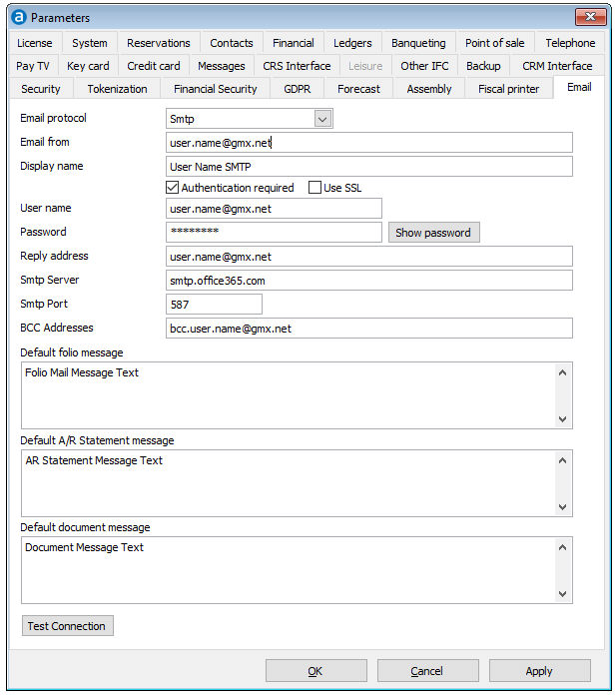
Task: Open the Email protocol dropdown
Action: pyautogui.click(x=322, y=119)
